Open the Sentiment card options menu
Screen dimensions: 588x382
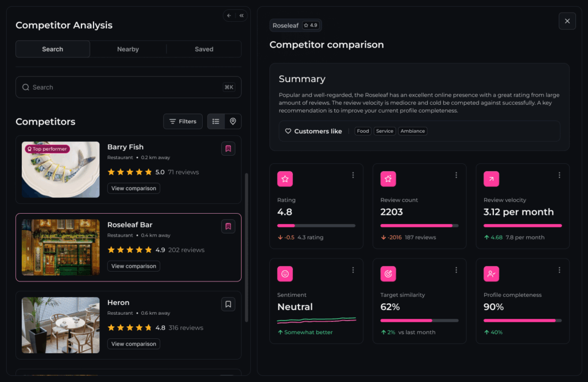point(353,270)
